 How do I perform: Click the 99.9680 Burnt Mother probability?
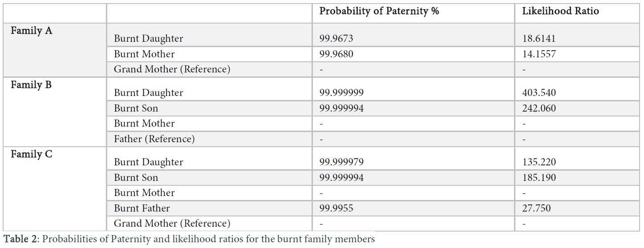click(336, 54)
